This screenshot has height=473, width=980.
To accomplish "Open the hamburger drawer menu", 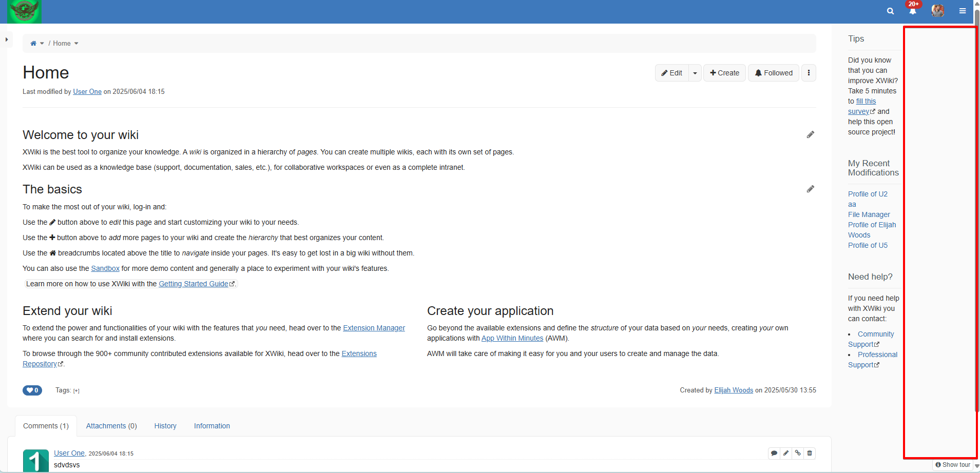I will pyautogui.click(x=963, y=11).
